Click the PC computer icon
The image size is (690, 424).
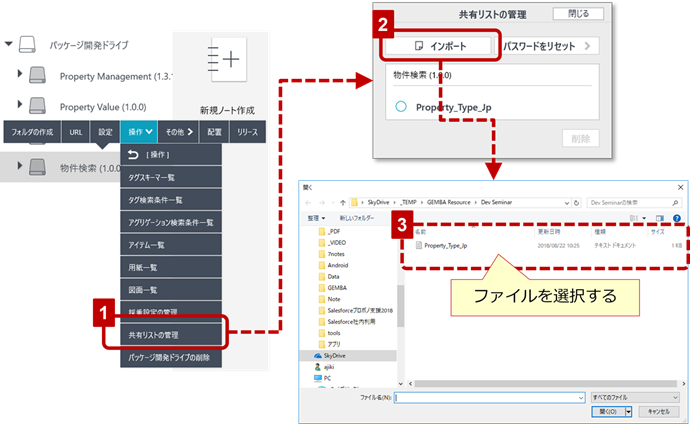click(318, 378)
